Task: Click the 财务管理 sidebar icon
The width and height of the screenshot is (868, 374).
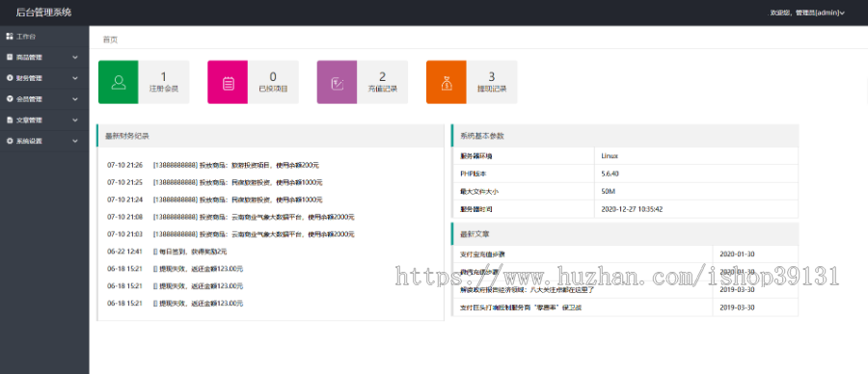Action: pos(10,78)
